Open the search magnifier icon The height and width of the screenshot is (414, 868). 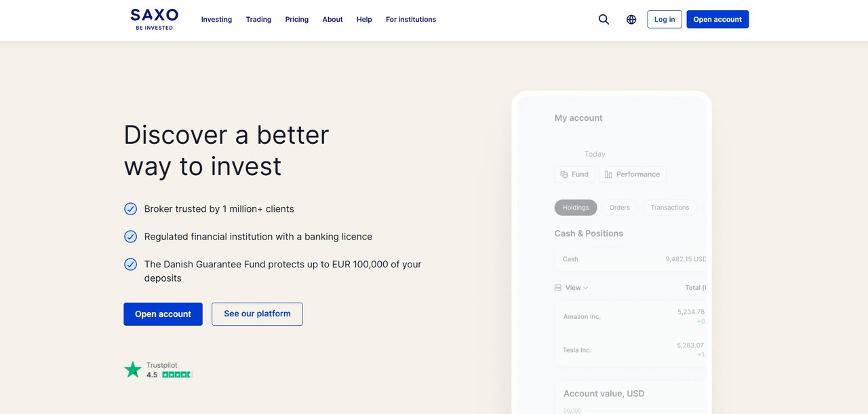604,20
